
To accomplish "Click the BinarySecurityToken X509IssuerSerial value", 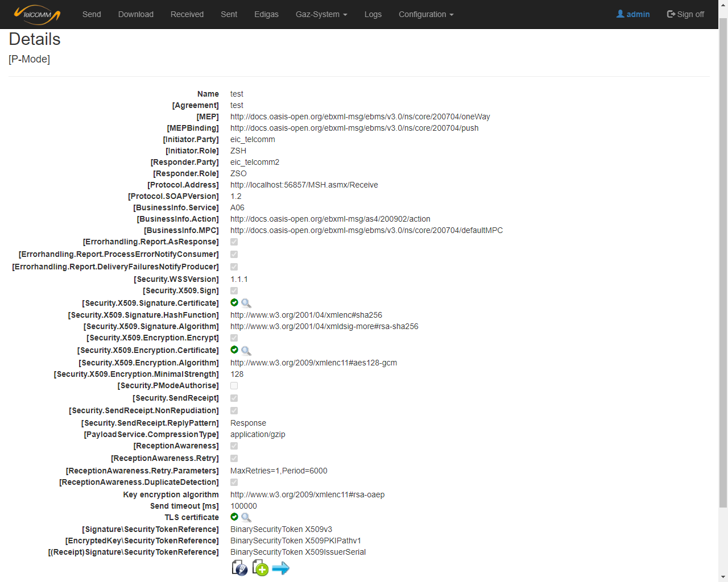I will (x=298, y=552).
